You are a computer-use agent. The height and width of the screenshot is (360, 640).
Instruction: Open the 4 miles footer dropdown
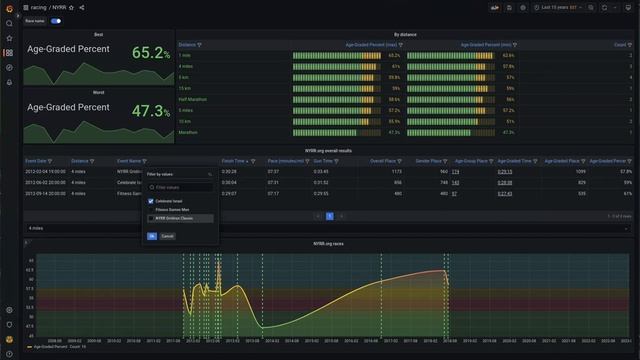point(328,228)
